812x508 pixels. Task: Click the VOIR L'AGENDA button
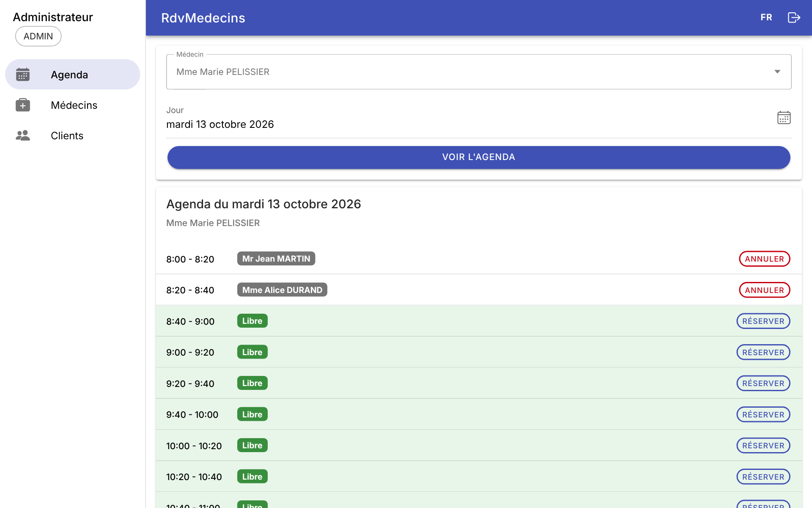(x=479, y=157)
